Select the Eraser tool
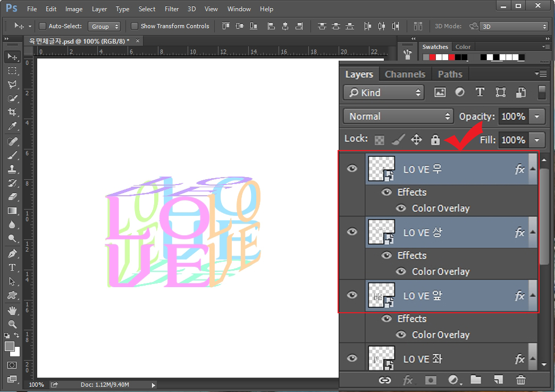The image size is (555, 392). [x=12, y=197]
